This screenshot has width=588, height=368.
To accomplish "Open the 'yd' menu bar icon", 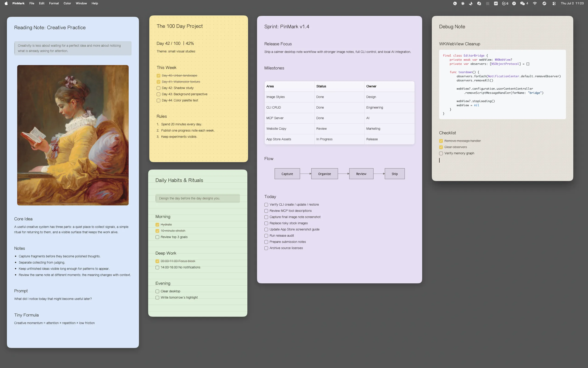I will [x=496, y=3].
